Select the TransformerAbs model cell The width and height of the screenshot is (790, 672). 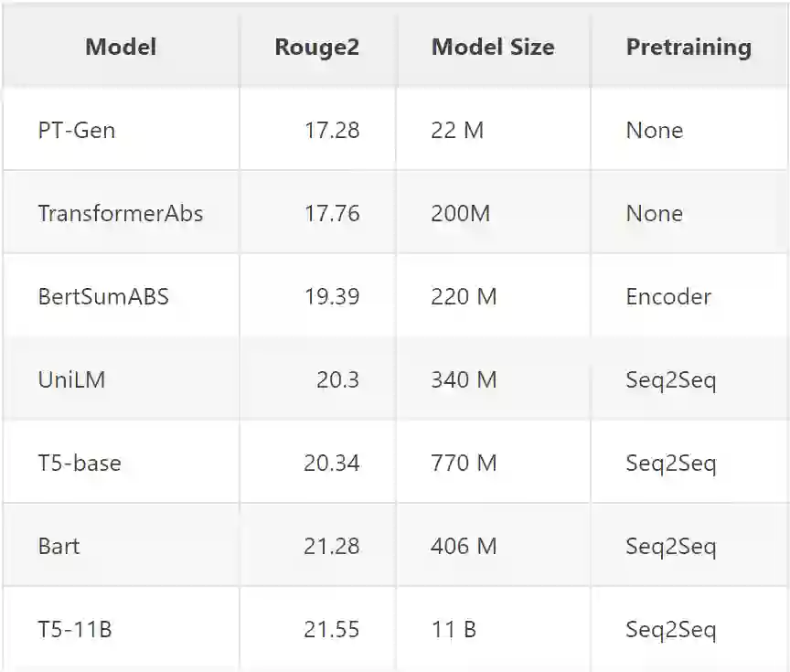[x=121, y=214]
